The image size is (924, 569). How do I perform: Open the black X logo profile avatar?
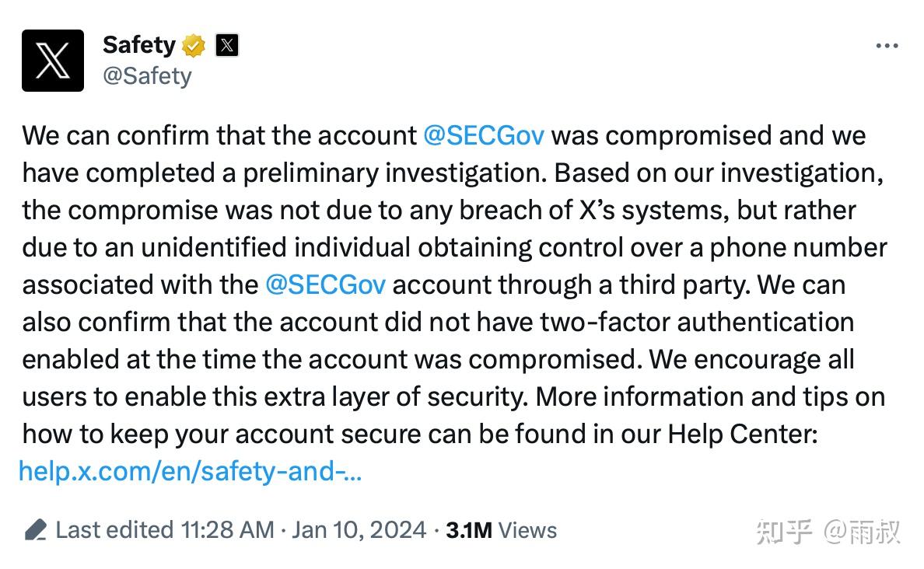pos(53,61)
